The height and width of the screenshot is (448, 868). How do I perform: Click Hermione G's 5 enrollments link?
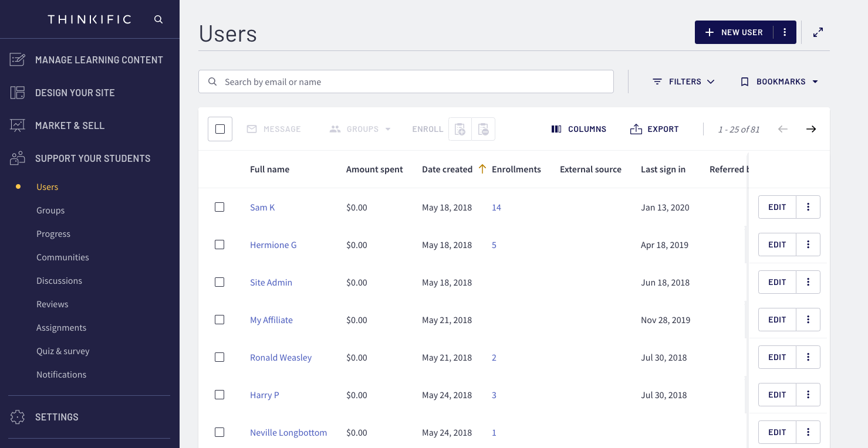click(x=494, y=245)
